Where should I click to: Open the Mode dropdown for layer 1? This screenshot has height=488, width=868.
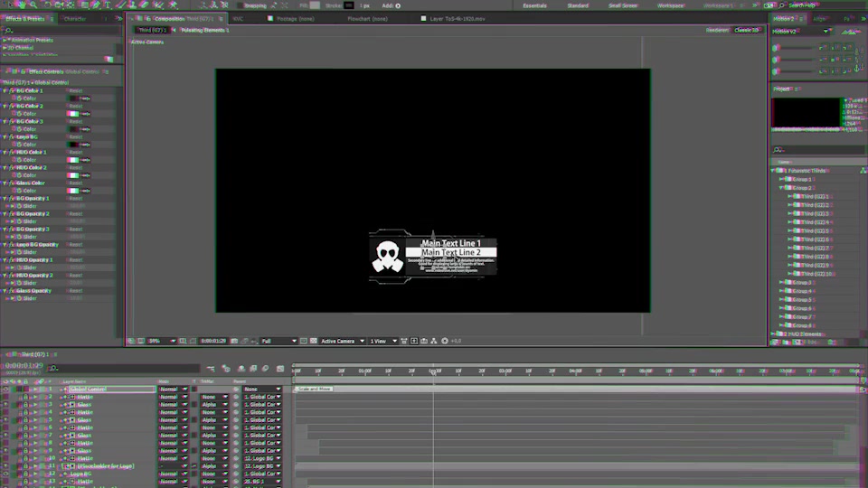(174, 389)
